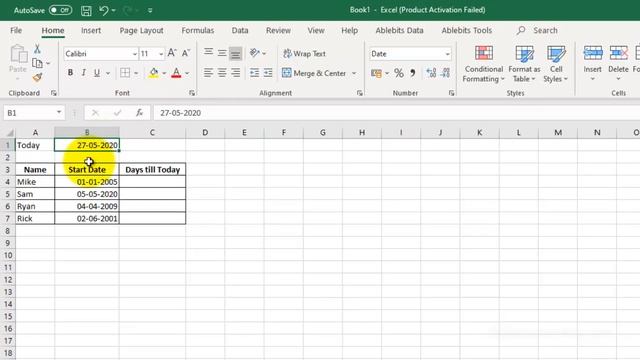Screen dimensions: 640x360
Task: Switch to the Insert tab
Action: click(x=91, y=30)
